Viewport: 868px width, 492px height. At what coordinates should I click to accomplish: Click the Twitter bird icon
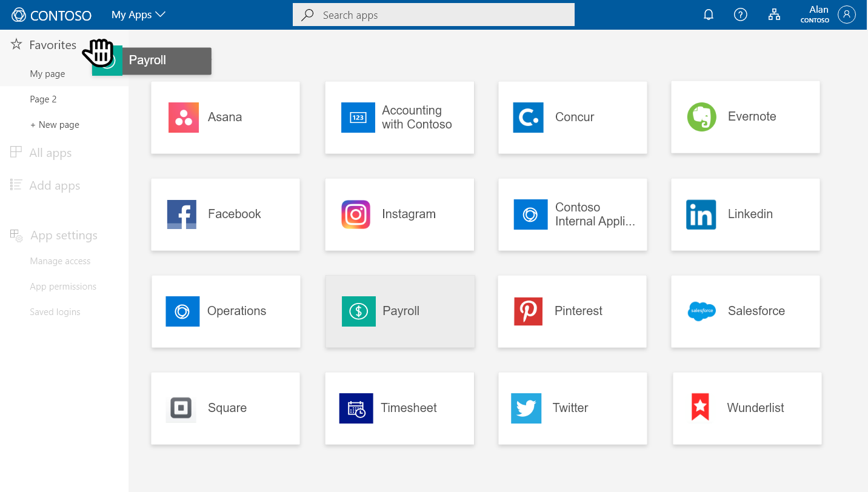point(526,408)
